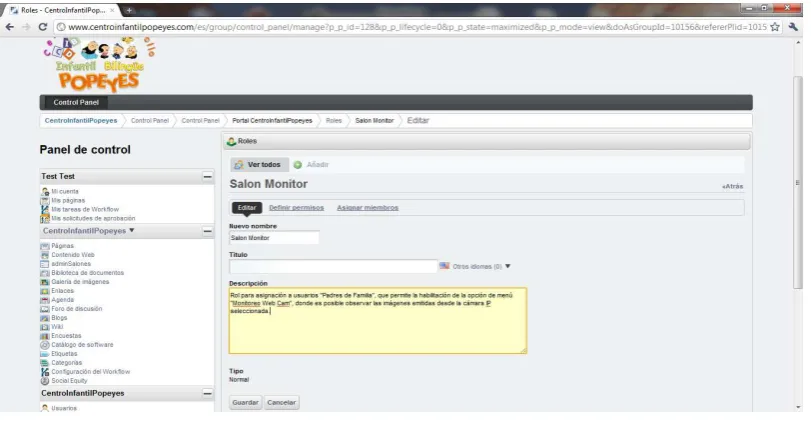
Task: Expand the Otros idiomas (0) dropdown
Action: [x=482, y=266]
